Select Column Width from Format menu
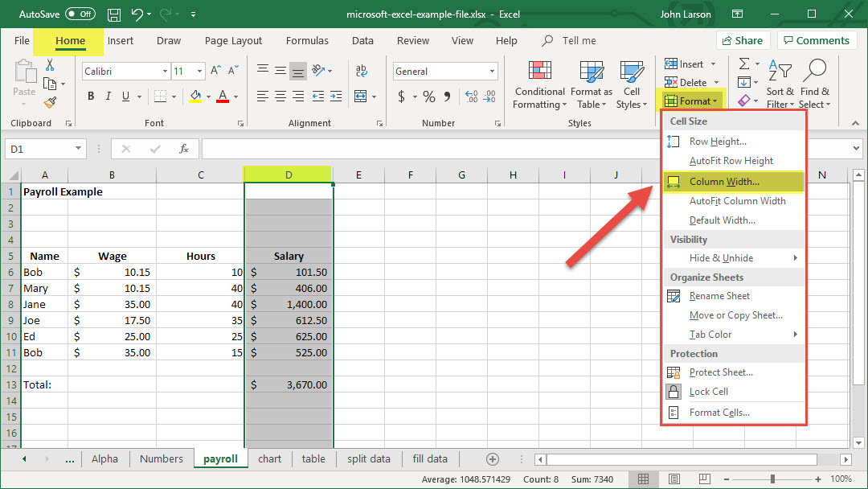 (x=723, y=182)
